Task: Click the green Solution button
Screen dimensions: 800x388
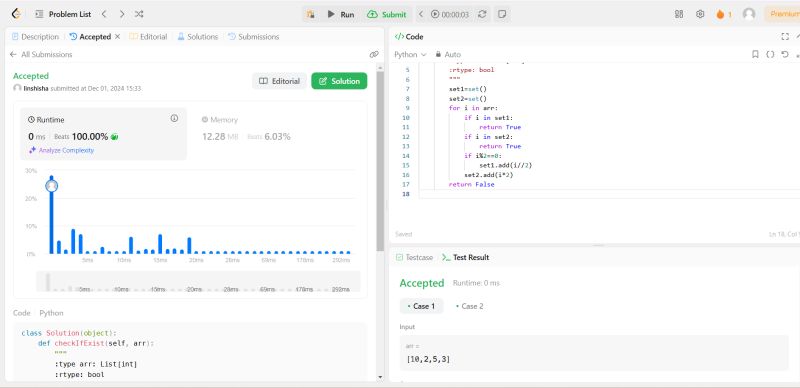Action: 339,81
